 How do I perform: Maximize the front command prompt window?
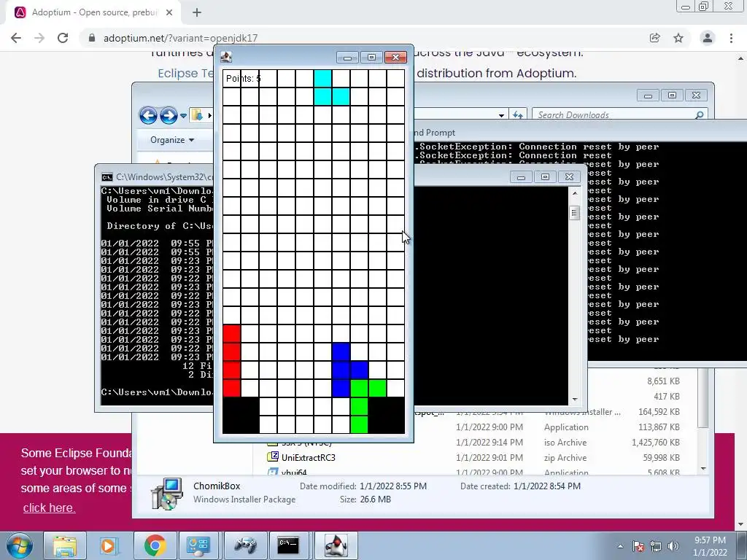545,177
